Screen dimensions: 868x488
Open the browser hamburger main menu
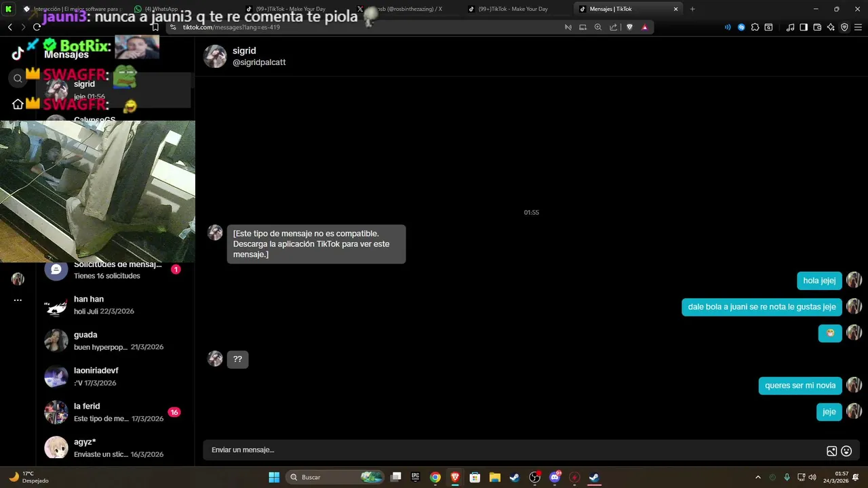tap(858, 27)
